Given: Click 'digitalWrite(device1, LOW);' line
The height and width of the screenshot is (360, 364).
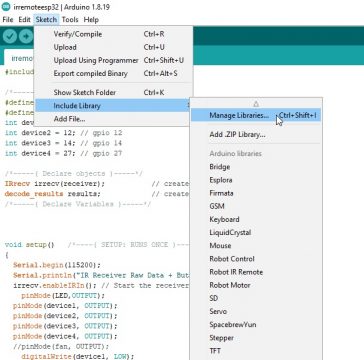Looking at the screenshot, I should tap(77, 357).
